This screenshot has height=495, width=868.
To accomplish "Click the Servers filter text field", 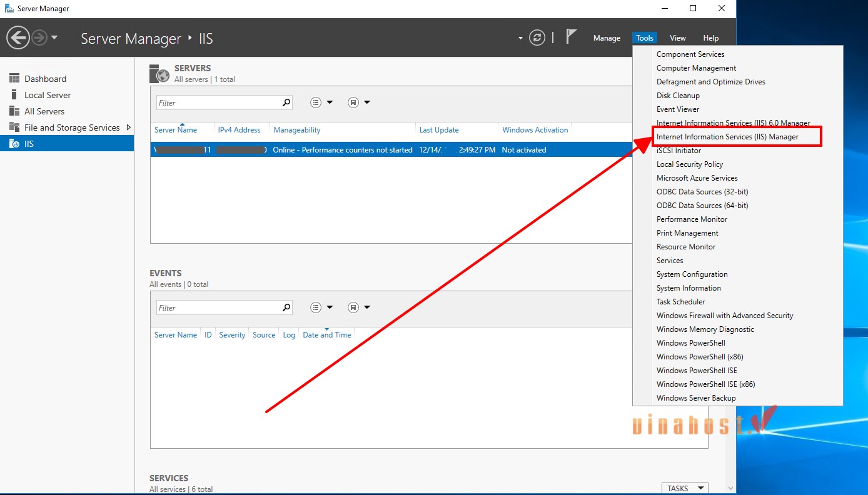I will (216, 102).
